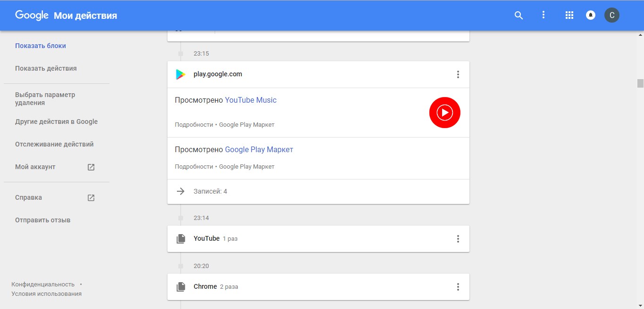
Task: Select Показать блоки in the sidebar
Action: (41, 46)
